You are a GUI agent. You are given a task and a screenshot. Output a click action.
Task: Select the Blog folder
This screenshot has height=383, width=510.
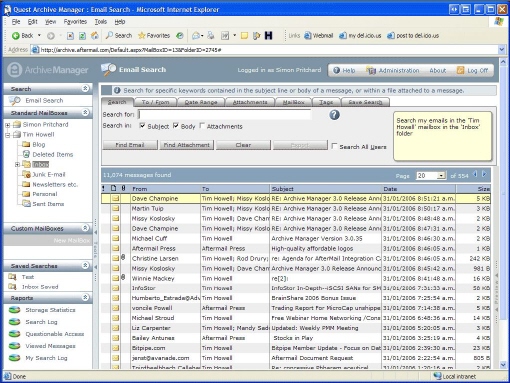[39, 145]
